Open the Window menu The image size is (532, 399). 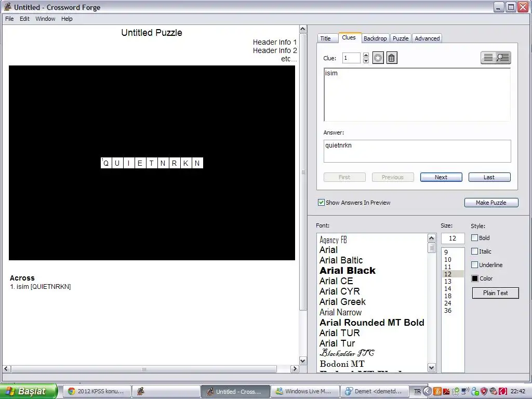(x=46, y=19)
